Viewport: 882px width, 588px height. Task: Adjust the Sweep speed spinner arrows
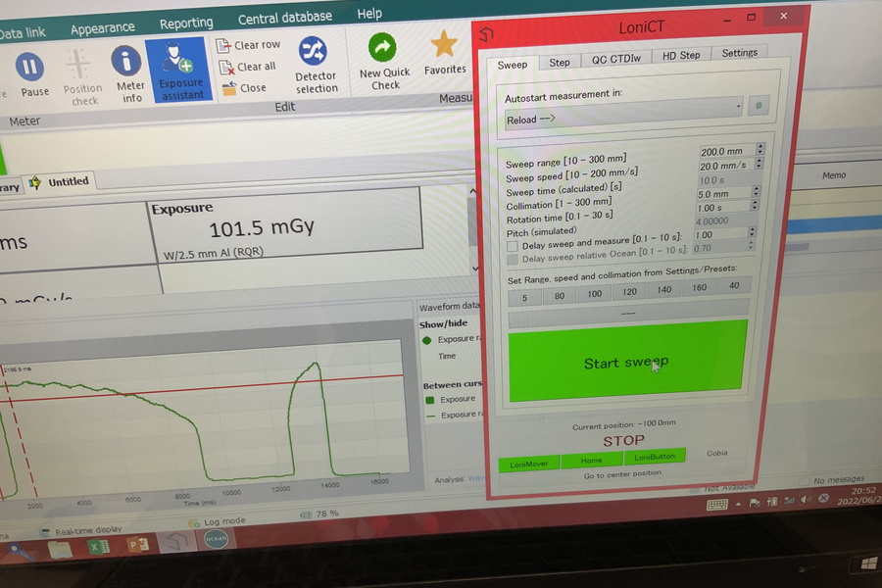coord(759,167)
